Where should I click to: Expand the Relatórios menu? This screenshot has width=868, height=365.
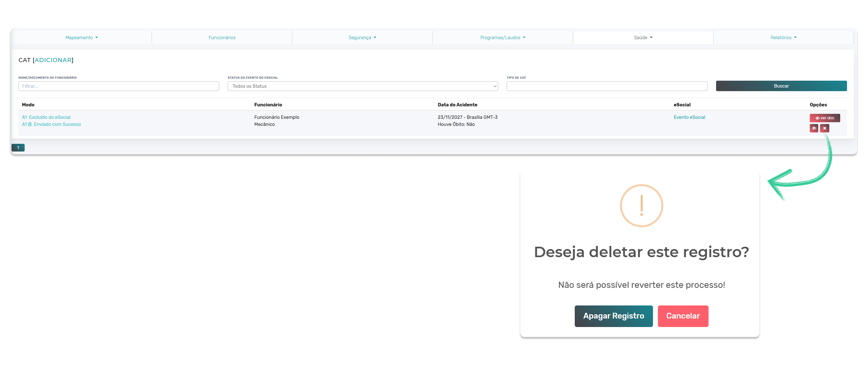tap(783, 37)
